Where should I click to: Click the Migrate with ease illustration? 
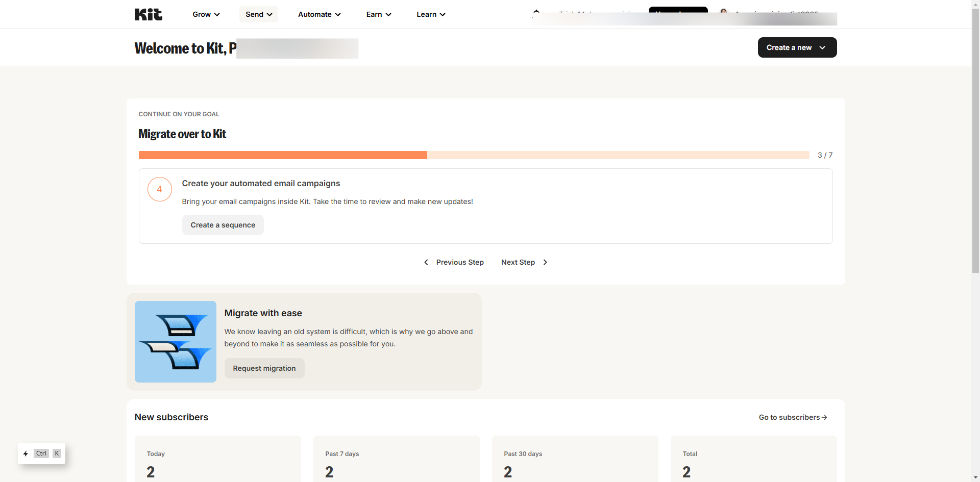click(x=175, y=342)
